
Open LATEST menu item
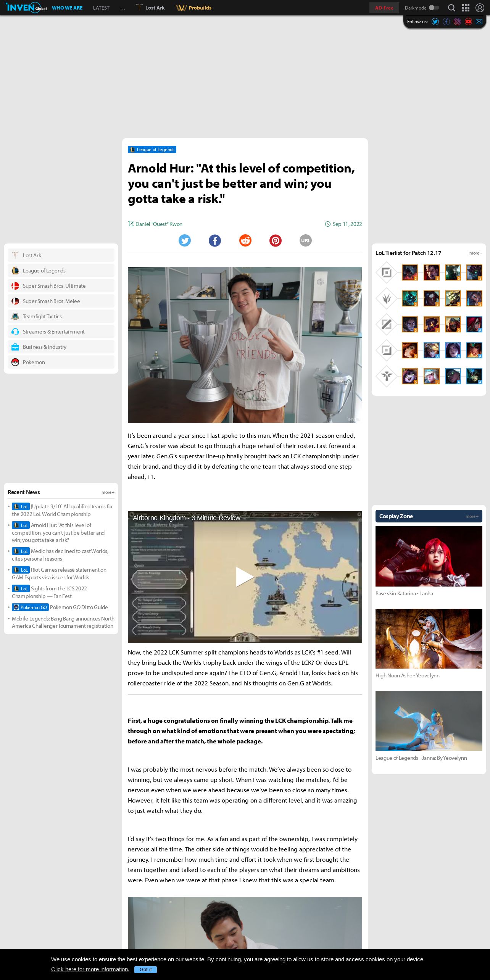101,8
